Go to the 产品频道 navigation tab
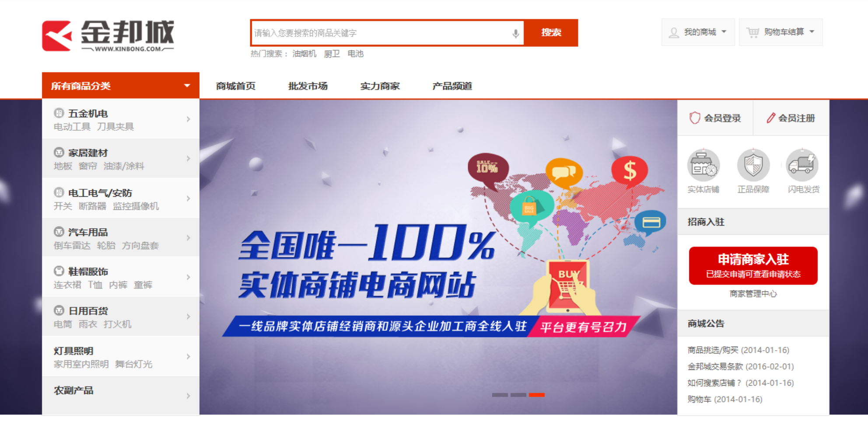 click(452, 86)
